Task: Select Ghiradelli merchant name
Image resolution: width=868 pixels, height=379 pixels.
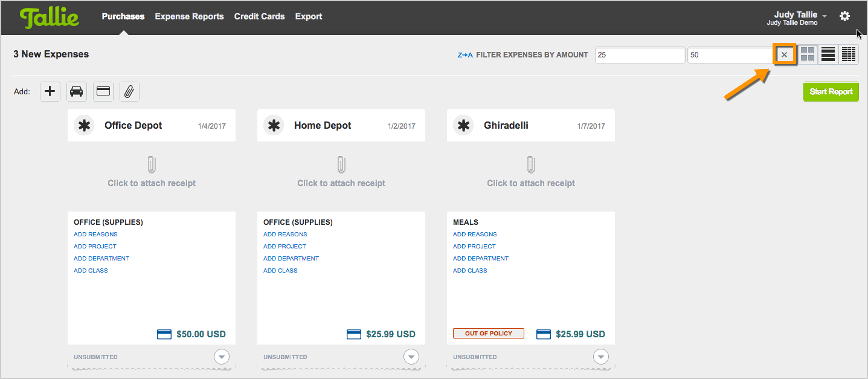Action: [x=506, y=126]
